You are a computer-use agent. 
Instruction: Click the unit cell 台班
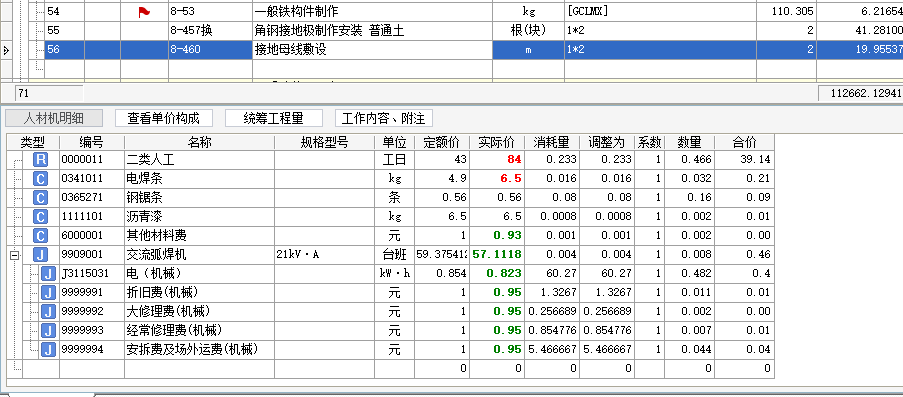coord(394,254)
